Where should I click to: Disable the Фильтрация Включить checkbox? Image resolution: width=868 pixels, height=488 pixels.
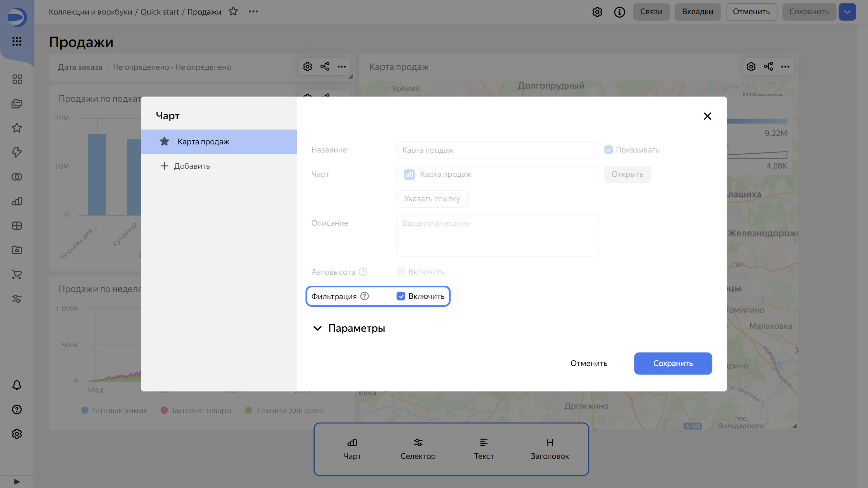pos(401,296)
